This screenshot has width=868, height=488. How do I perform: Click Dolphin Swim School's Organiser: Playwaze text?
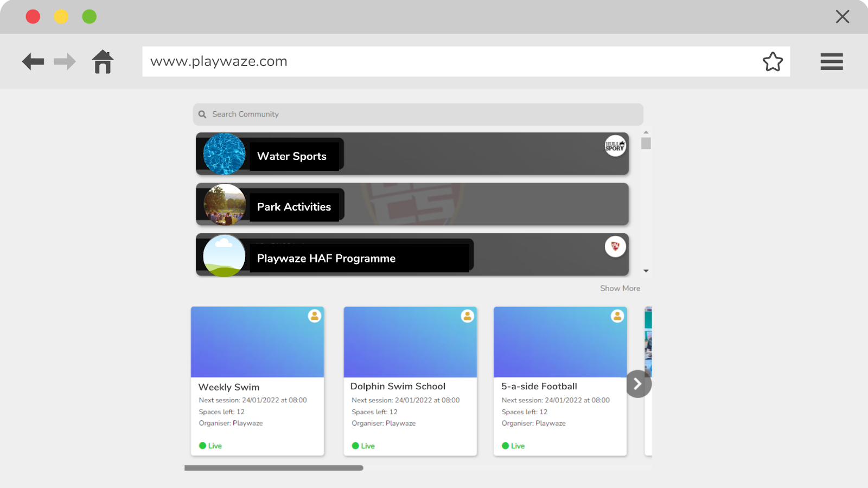(x=384, y=423)
